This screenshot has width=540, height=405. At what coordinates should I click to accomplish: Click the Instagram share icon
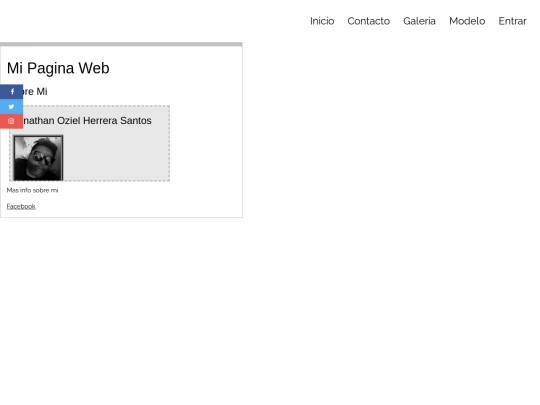[x=11, y=121]
